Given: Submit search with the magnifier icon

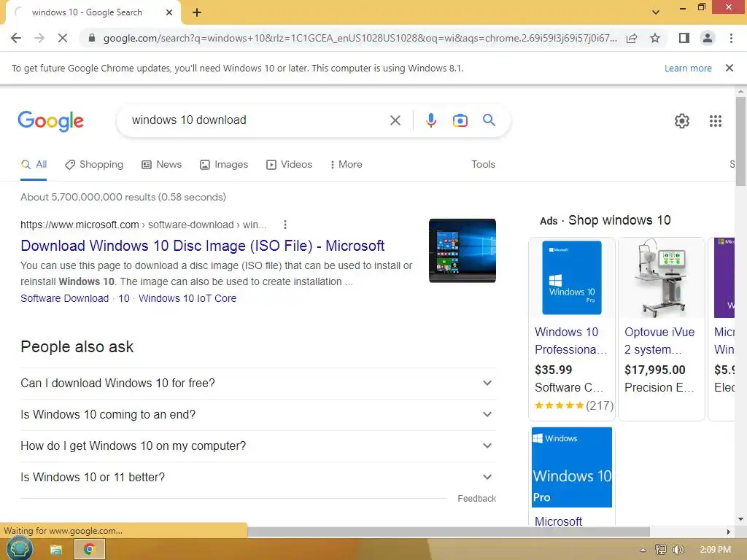Looking at the screenshot, I should 489,120.
